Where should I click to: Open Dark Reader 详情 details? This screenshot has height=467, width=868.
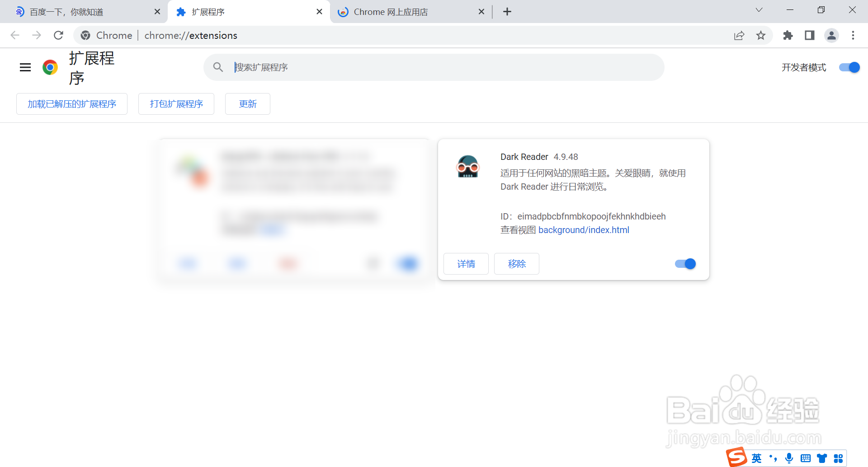(x=466, y=264)
